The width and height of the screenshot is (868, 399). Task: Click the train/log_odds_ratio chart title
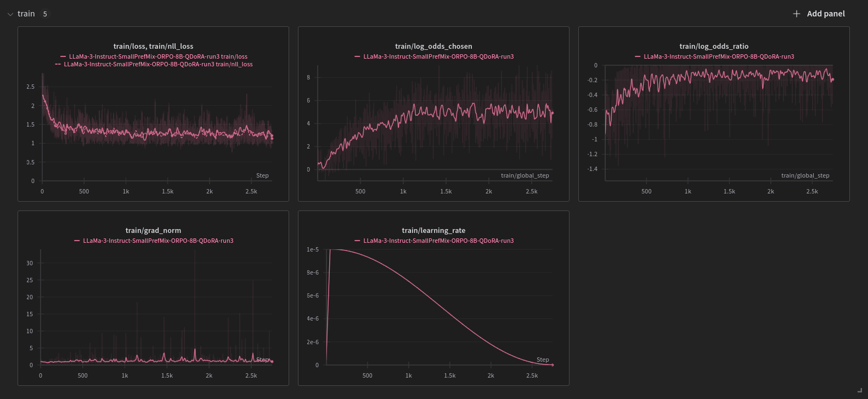tap(714, 46)
